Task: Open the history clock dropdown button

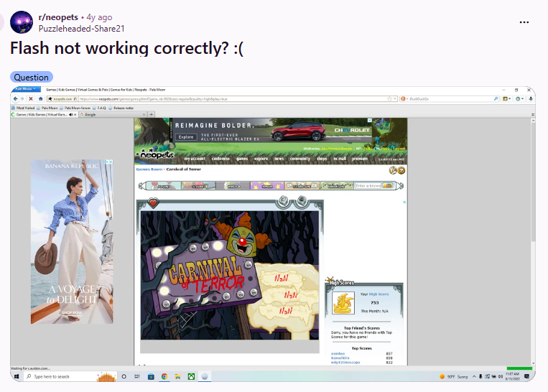Action: point(519,99)
